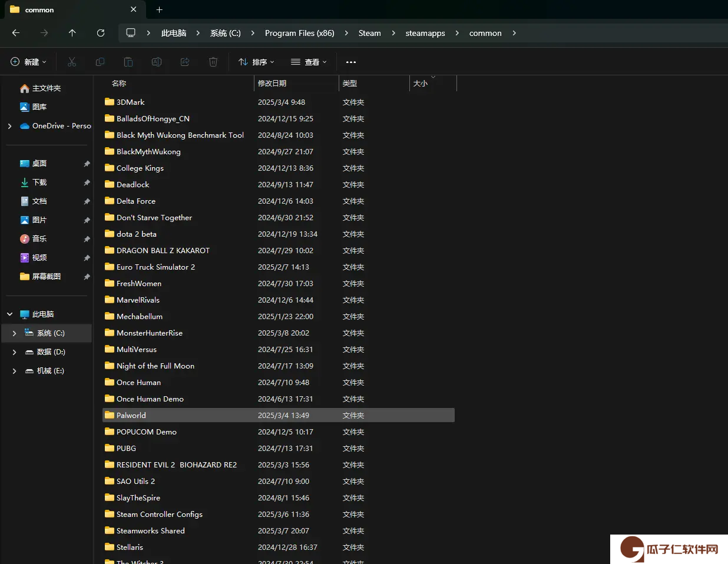The image size is (728, 564).
Task: Expand chevron after Steam in breadcrumb
Action: pos(393,33)
